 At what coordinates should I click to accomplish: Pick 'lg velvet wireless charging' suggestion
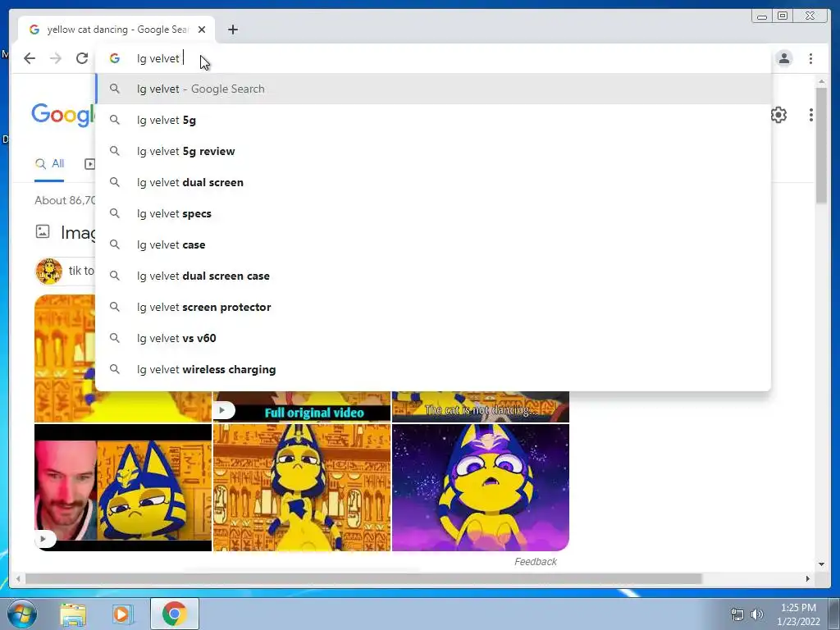click(x=433, y=369)
